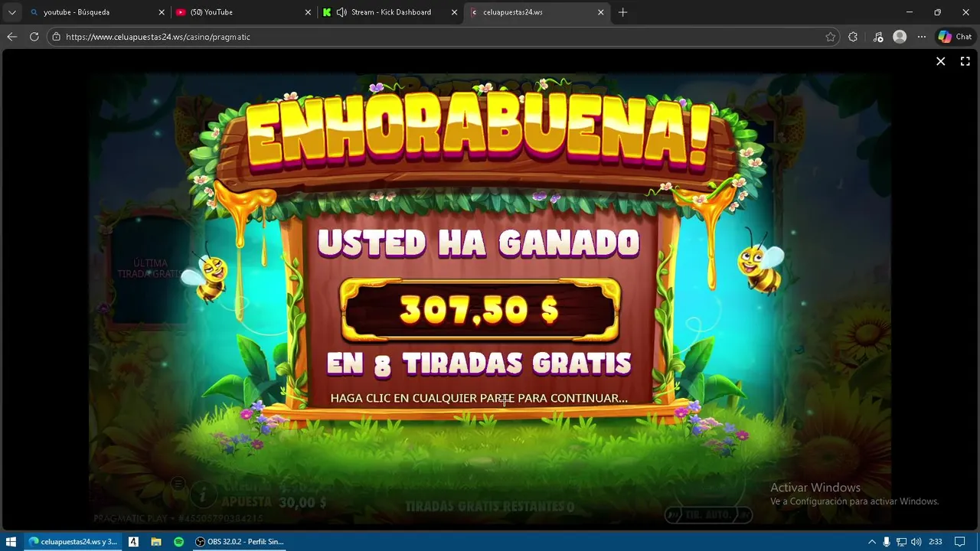Switch to the OBS 32.0.2 taskbar window
This screenshot has width=980, height=551.
(240, 541)
